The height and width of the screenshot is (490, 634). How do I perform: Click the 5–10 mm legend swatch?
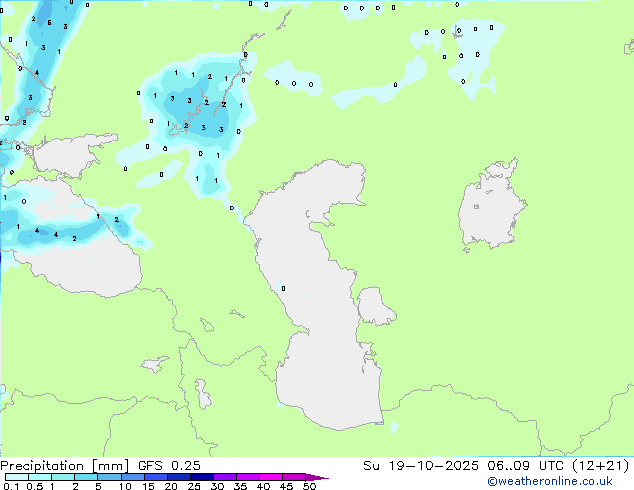point(110,477)
